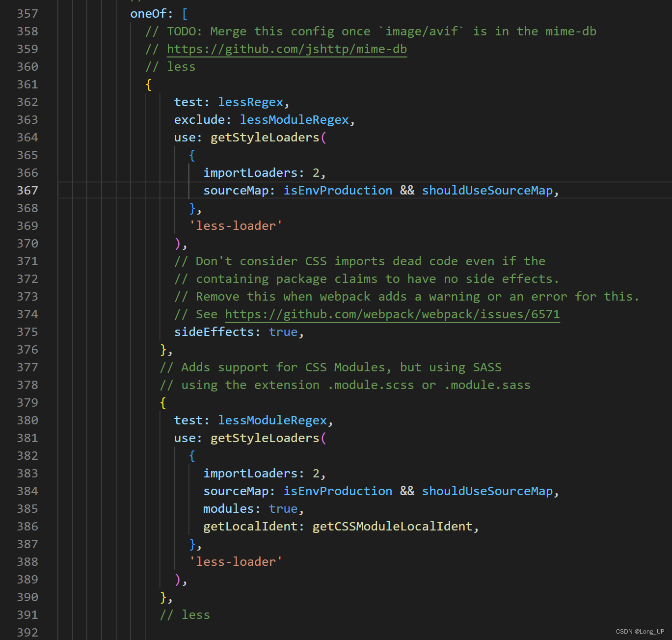The height and width of the screenshot is (640, 672).
Task: Click lessModuleRegex on the exclude line
Action: 294,120
